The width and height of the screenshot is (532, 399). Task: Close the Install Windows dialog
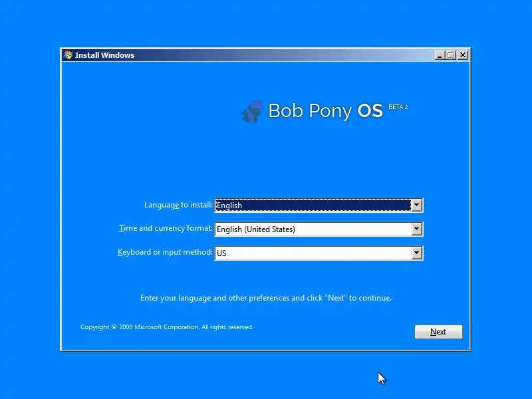pos(462,55)
